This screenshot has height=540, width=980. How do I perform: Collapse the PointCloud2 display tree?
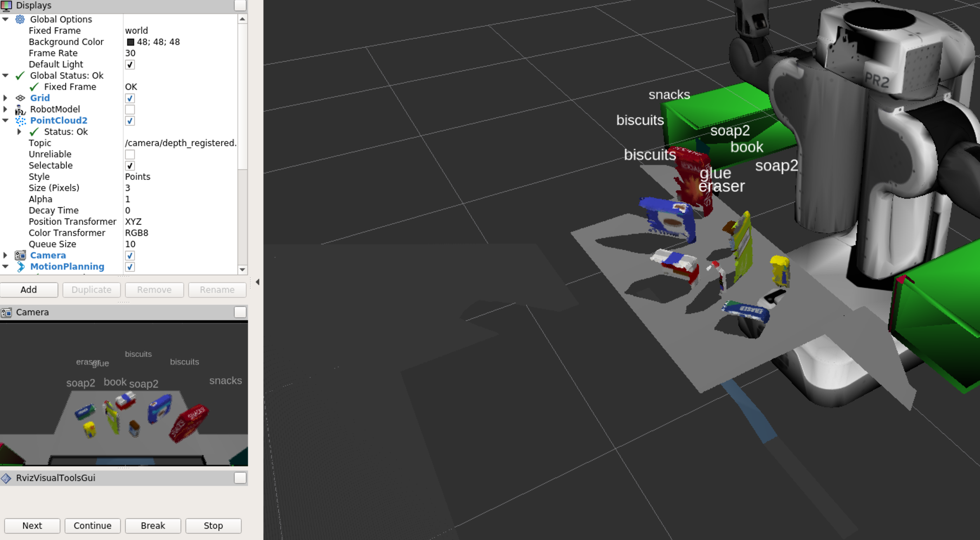(x=5, y=120)
